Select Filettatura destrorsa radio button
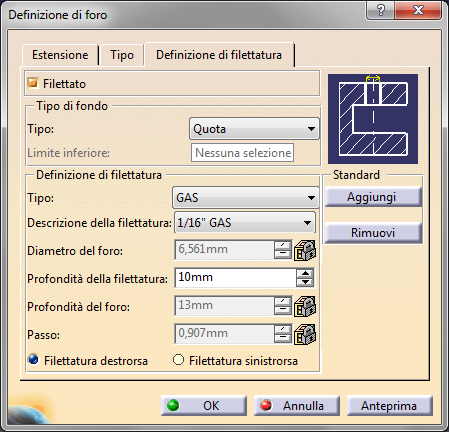The width and height of the screenshot is (449, 432). click(x=34, y=360)
